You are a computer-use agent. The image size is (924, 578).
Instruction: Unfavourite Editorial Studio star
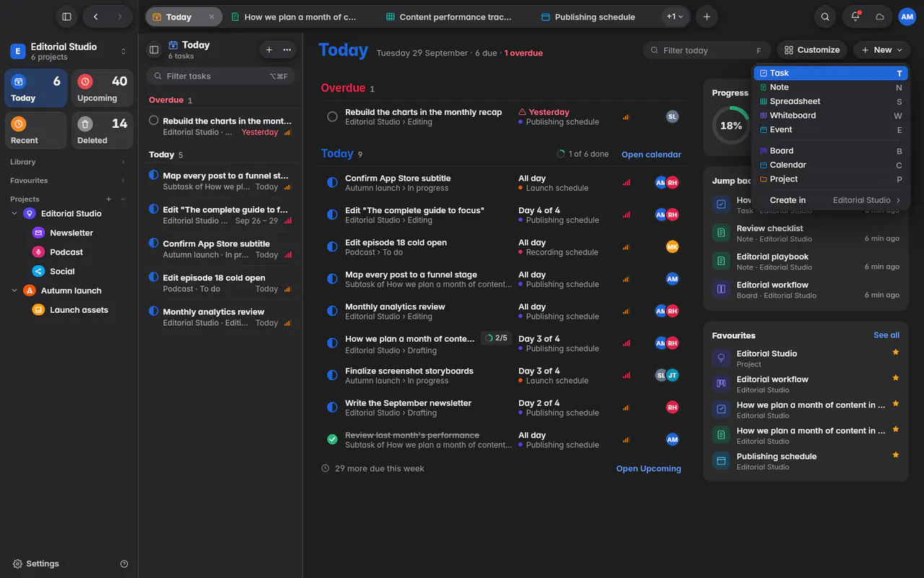click(896, 353)
